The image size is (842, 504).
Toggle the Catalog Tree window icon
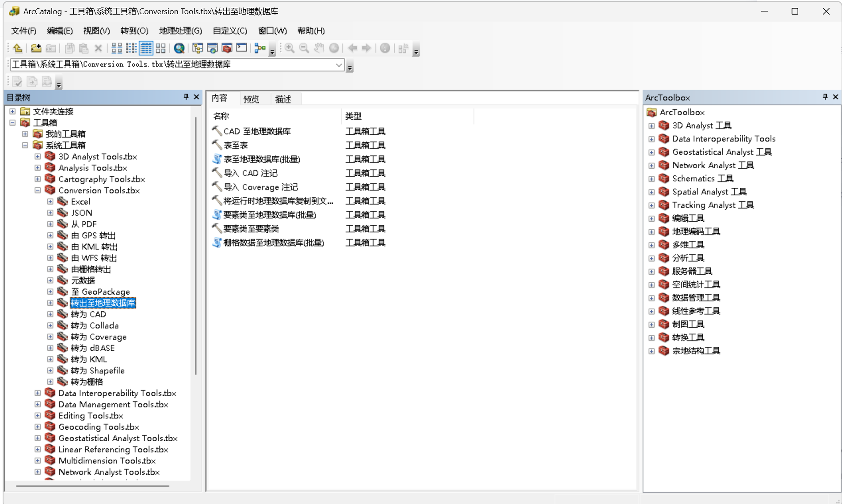(x=198, y=48)
